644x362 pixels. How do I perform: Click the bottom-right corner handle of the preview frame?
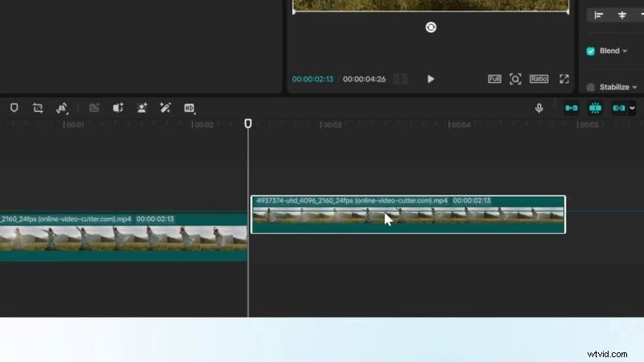[568, 12]
